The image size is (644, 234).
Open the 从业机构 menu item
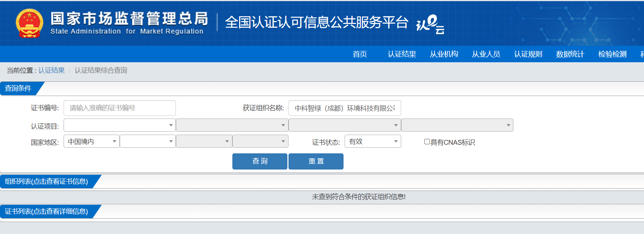(444, 54)
